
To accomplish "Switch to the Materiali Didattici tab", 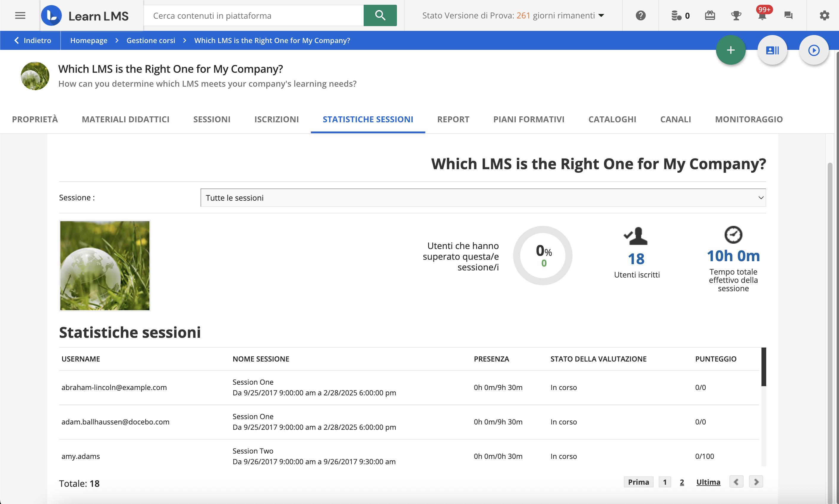I will click(125, 119).
